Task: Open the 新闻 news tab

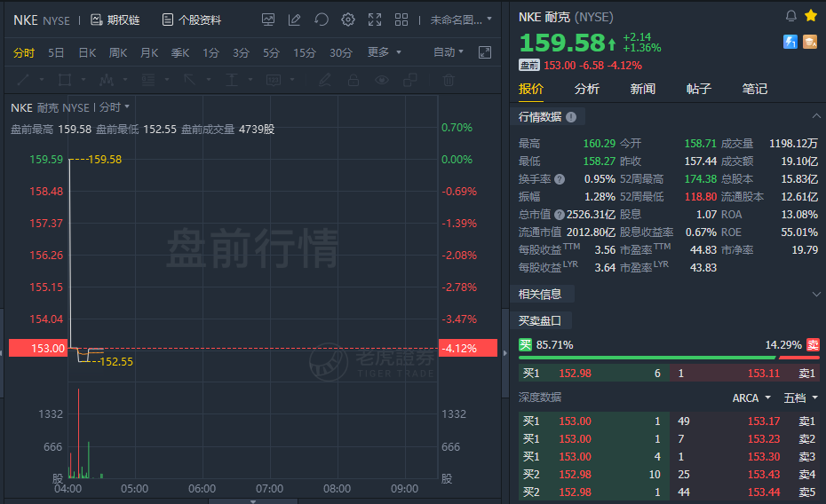Action: [x=643, y=89]
